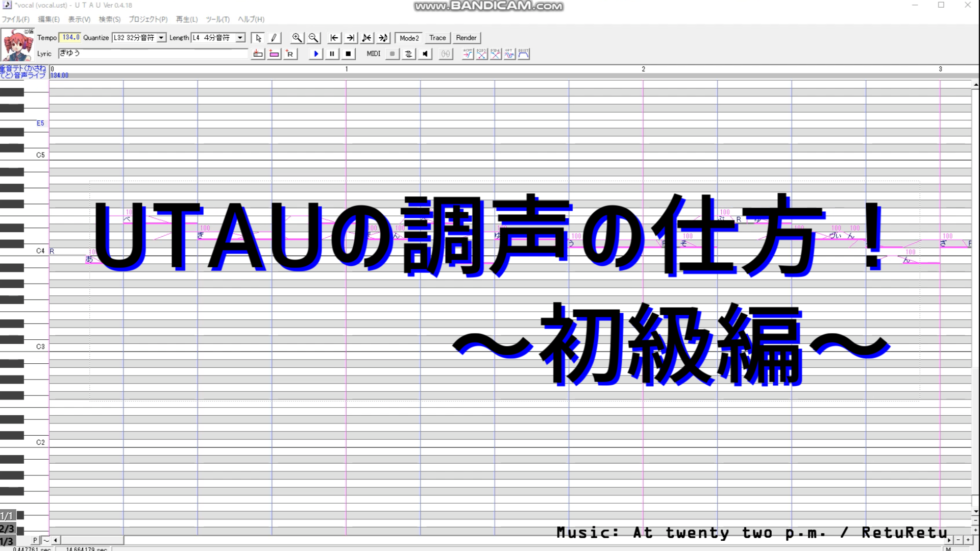This screenshot has height=551, width=980.
Task: Toggle Mode2 editing mode
Action: pos(409,38)
